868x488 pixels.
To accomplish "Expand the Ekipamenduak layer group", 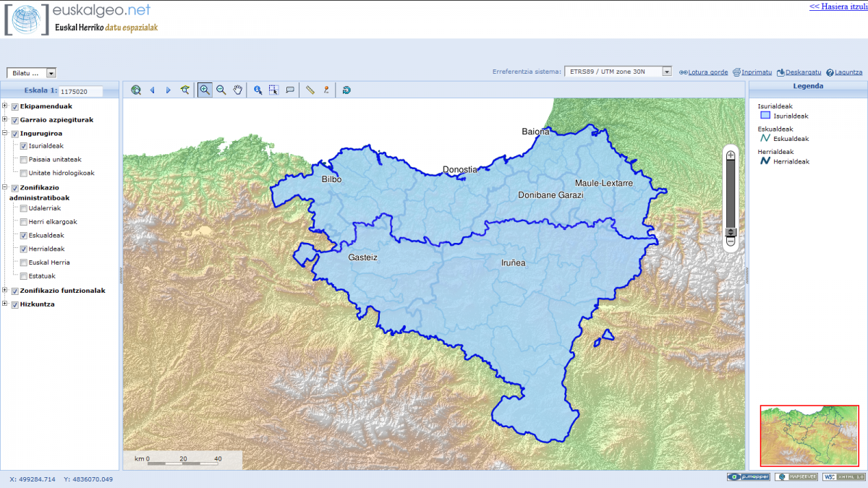I will point(5,106).
